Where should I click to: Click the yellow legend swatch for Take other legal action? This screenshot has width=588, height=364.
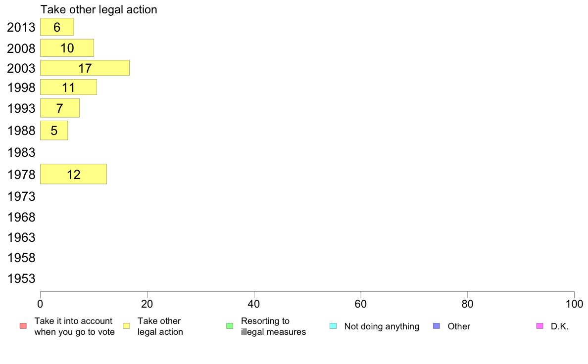click(127, 326)
